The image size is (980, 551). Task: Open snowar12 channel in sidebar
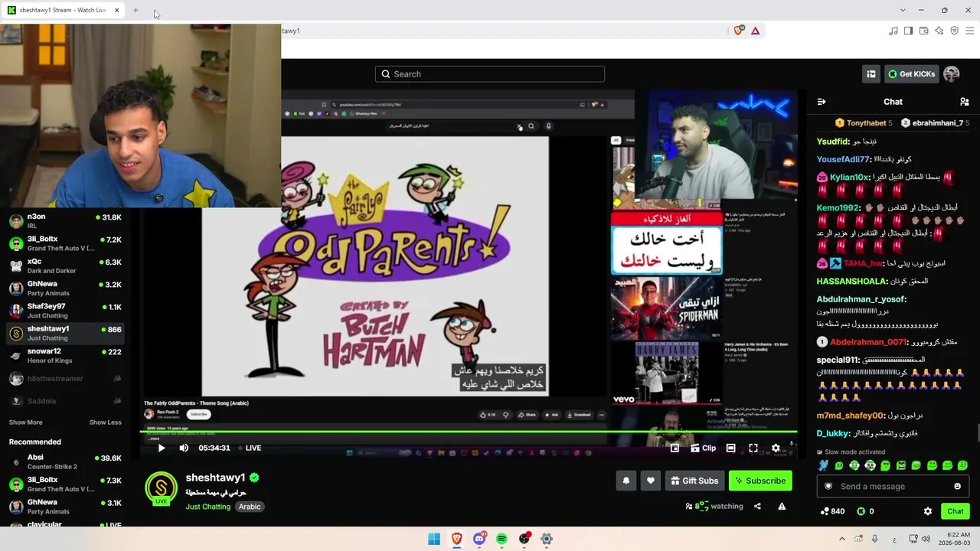65,356
